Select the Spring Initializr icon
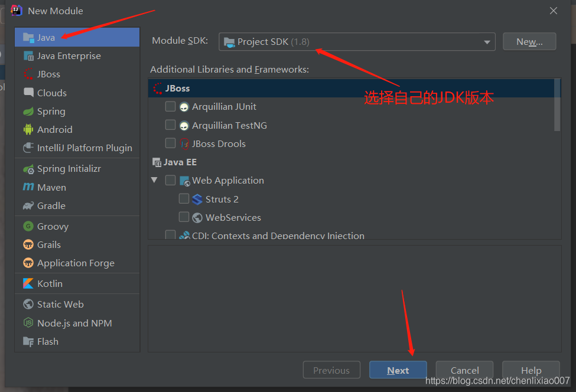Screen dimensions: 576x392 pos(28,169)
